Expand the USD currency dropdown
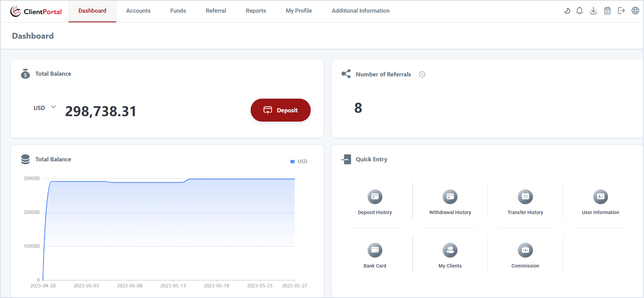Screen dimensions: 644x298 [x=45, y=108]
